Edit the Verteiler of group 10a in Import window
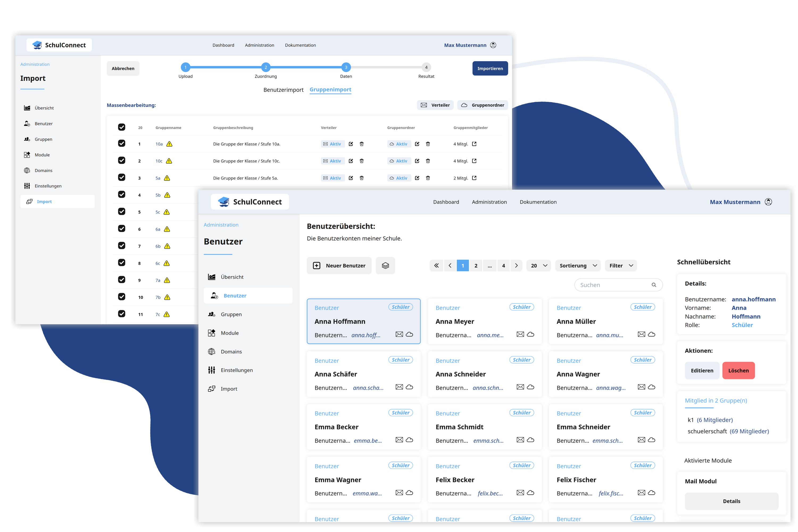Viewport: 798px width, 532px height. pos(351,144)
